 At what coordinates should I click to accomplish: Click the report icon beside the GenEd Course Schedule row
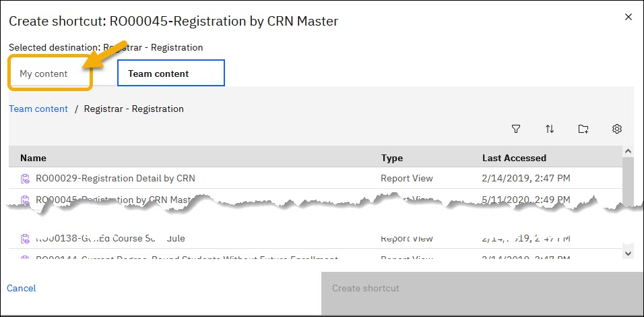pyautogui.click(x=25, y=239)
